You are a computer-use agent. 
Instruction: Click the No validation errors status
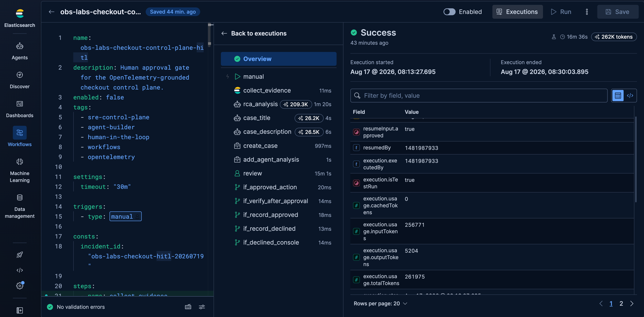click(x=76, y=307)
